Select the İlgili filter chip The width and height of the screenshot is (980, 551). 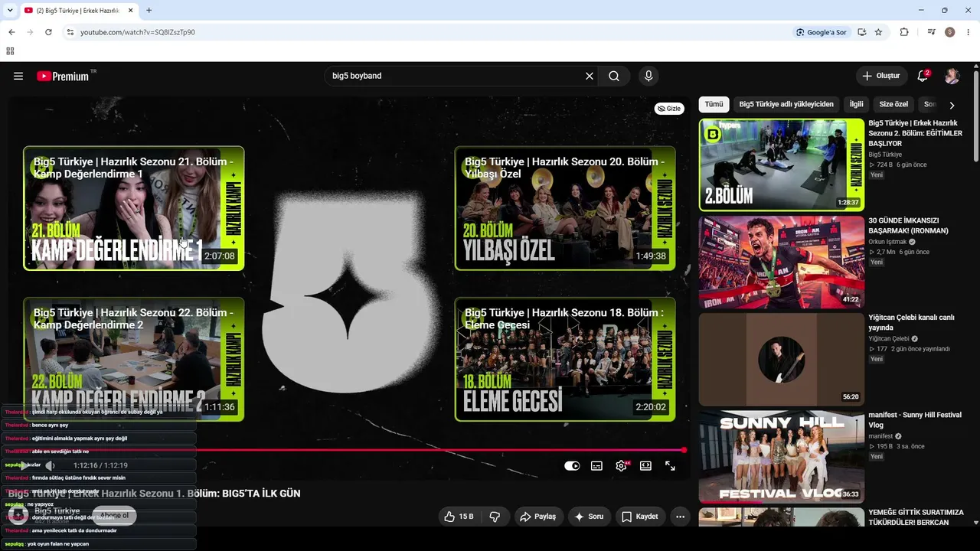856,104
